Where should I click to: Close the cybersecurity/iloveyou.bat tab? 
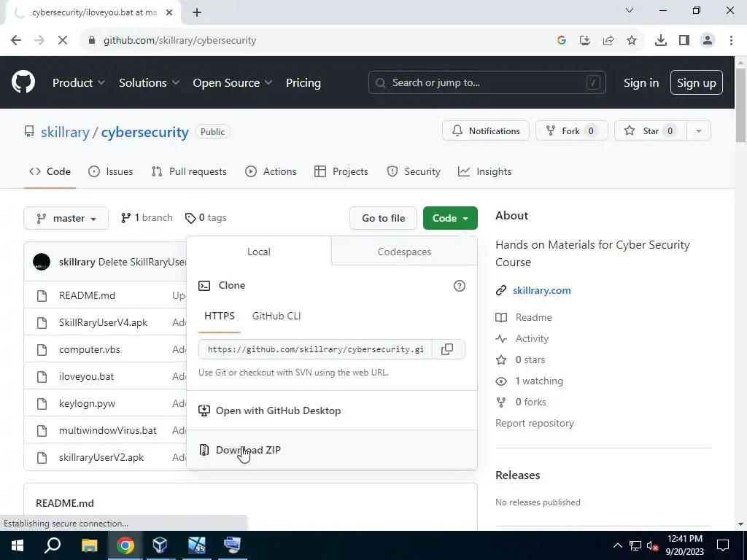pyautogui.click(x=169, y=12)
